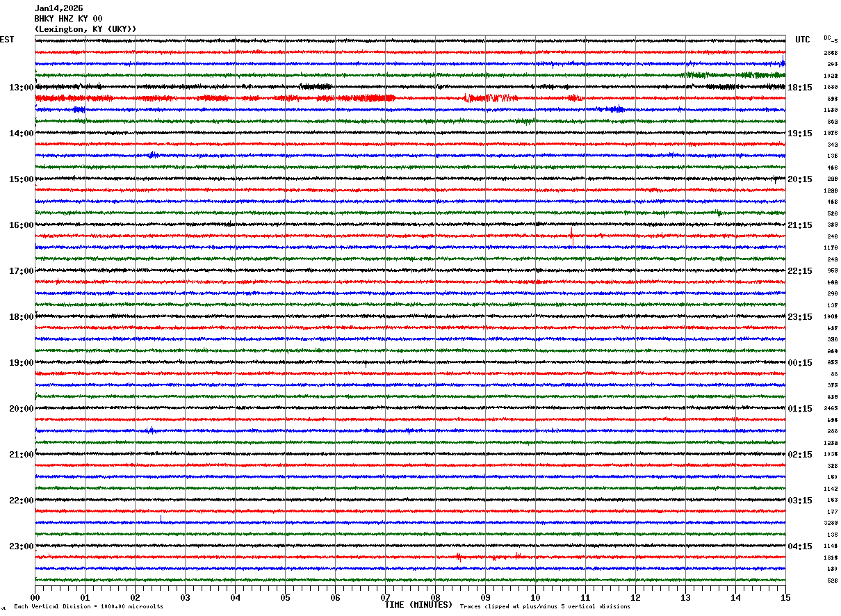This screenshot has height=616, width=841.
Task: Click the UTC timezone label
Action: pyautogui.click(x=803, y=40)
